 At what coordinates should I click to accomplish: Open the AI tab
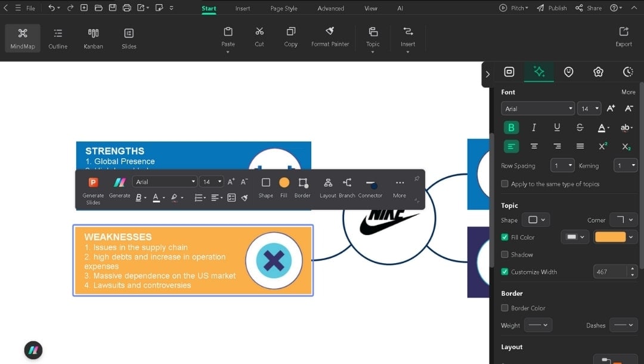[x=400, y=8]
